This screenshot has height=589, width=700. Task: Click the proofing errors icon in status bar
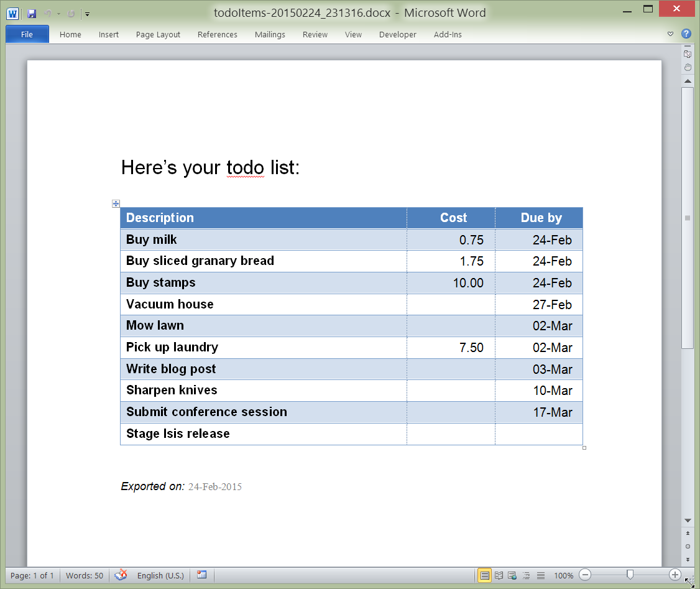click(121, 575)
